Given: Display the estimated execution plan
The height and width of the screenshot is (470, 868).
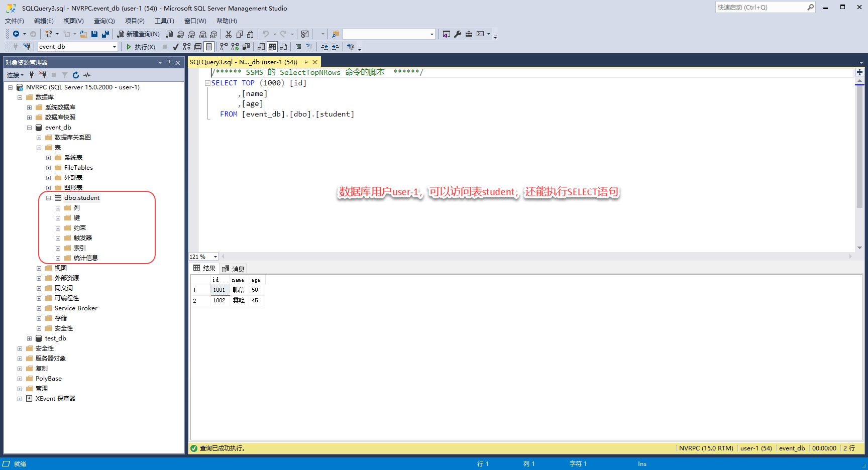Looking at the screenshot, I should 187,47.
